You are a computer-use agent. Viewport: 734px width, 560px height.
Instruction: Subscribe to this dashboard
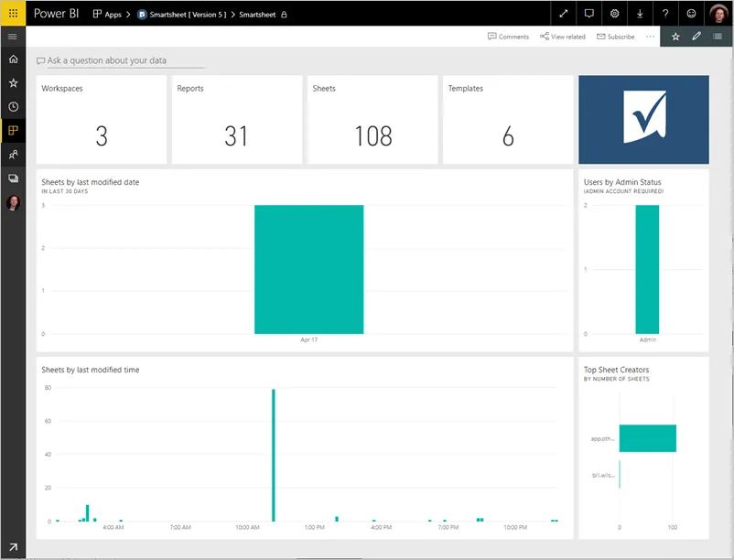click(616, 37)
